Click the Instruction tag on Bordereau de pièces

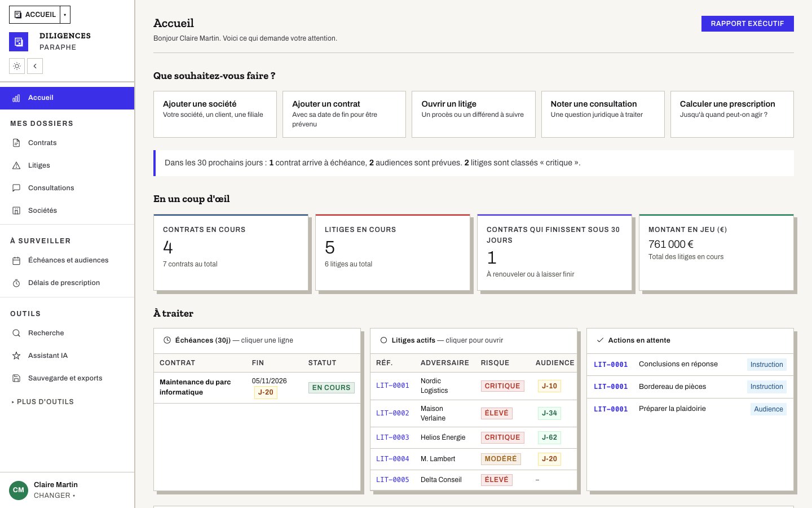(766, 387)
